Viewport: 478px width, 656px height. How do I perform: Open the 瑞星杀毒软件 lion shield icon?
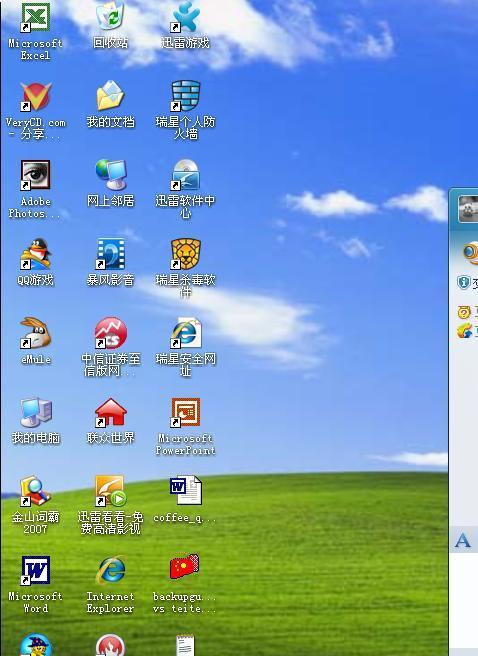185,254
